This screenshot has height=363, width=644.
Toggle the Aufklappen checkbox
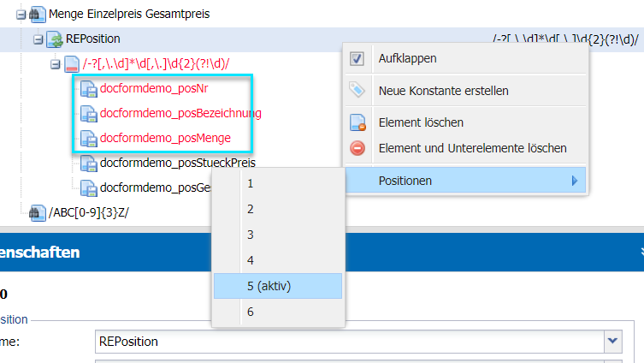(357, 58)
